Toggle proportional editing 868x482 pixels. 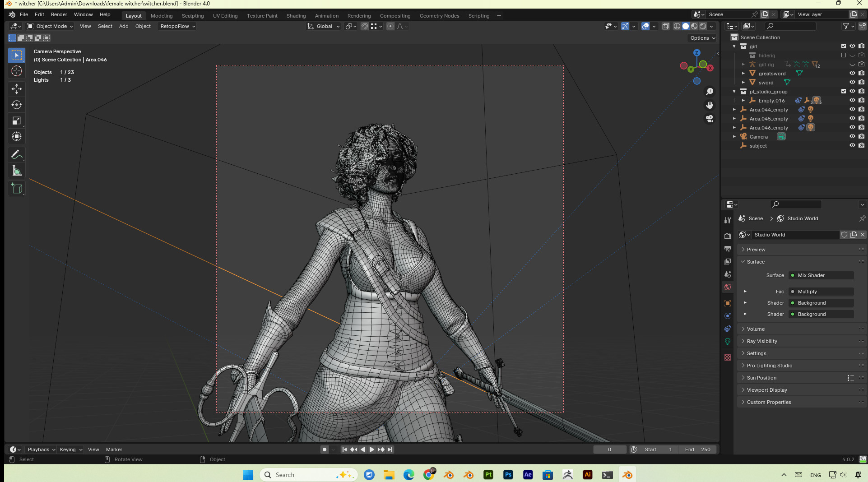390,26
